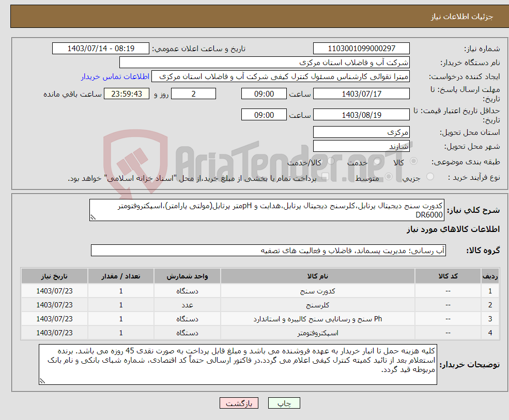
Task: Select the متوسط purchase type radio
Action: click(389, 177)
